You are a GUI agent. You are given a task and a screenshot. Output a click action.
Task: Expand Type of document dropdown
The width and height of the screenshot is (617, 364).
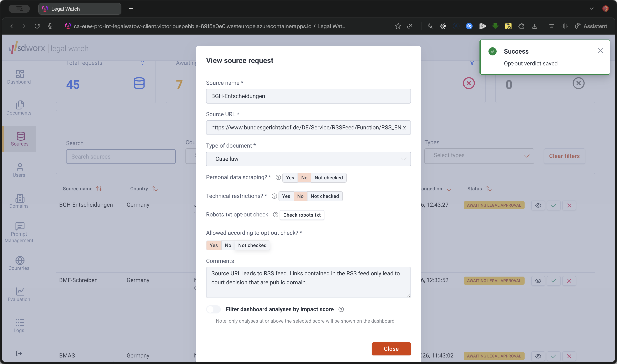pyautogui.click(x=308, y=159)
